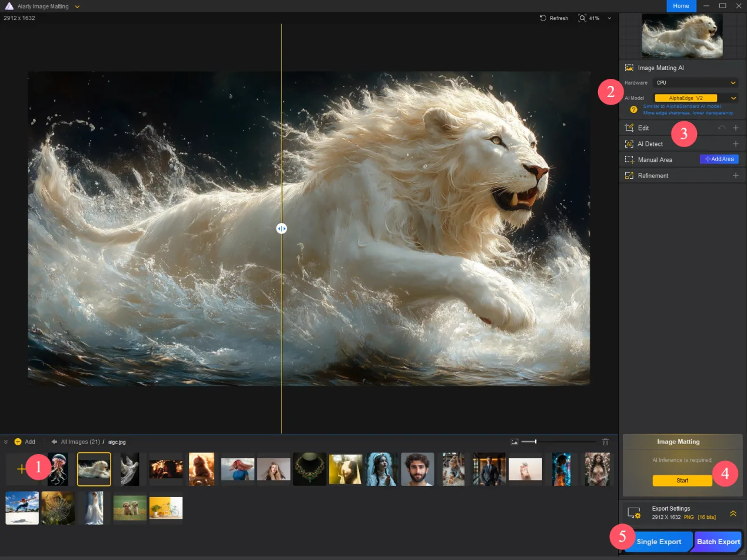Click the Batch Export button
Screen dimensions: 747x560
coord(718,541)
